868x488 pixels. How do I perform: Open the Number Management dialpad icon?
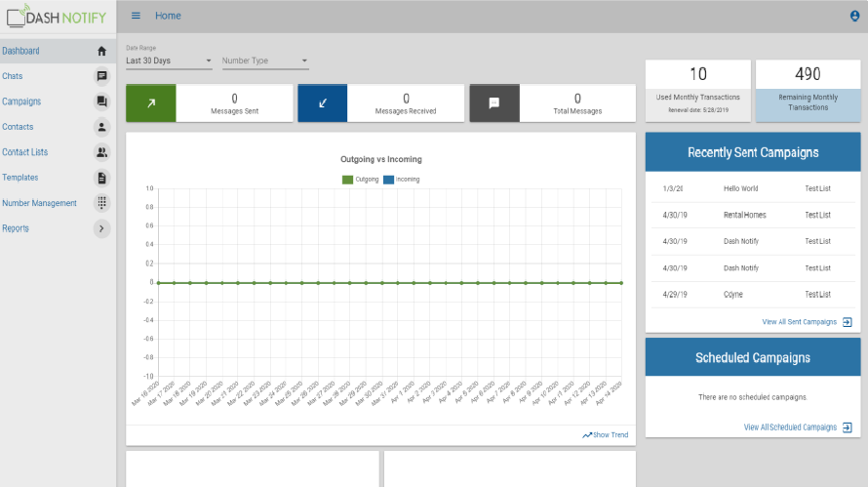(x=101, y=203)
